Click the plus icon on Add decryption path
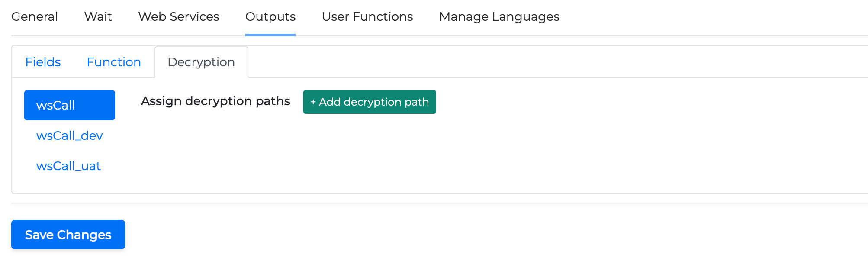Screen dimensions: 868x258 coord(313,102)
